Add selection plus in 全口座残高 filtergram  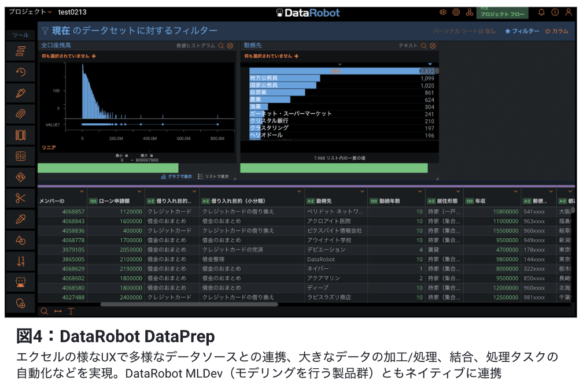(94, 56)
